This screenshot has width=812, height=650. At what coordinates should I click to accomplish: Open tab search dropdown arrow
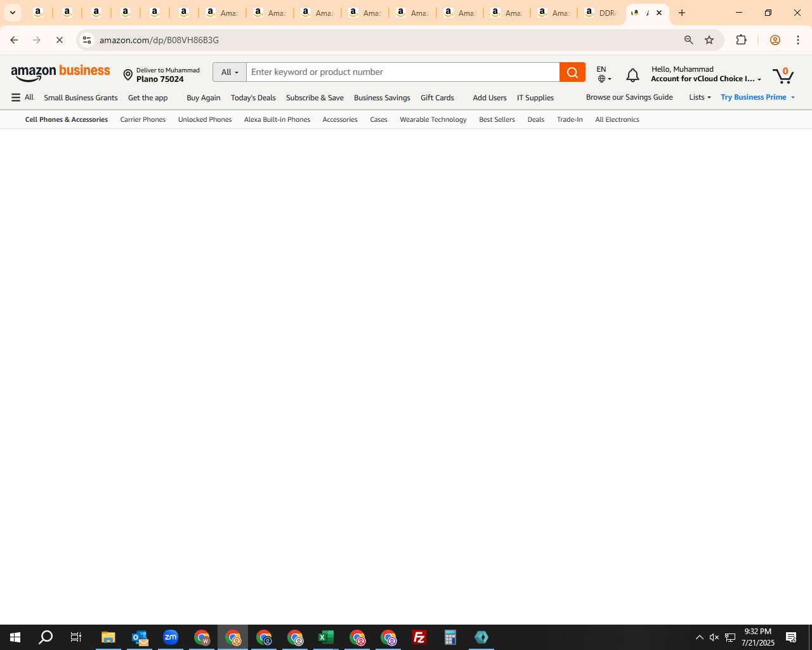[12, 13]
